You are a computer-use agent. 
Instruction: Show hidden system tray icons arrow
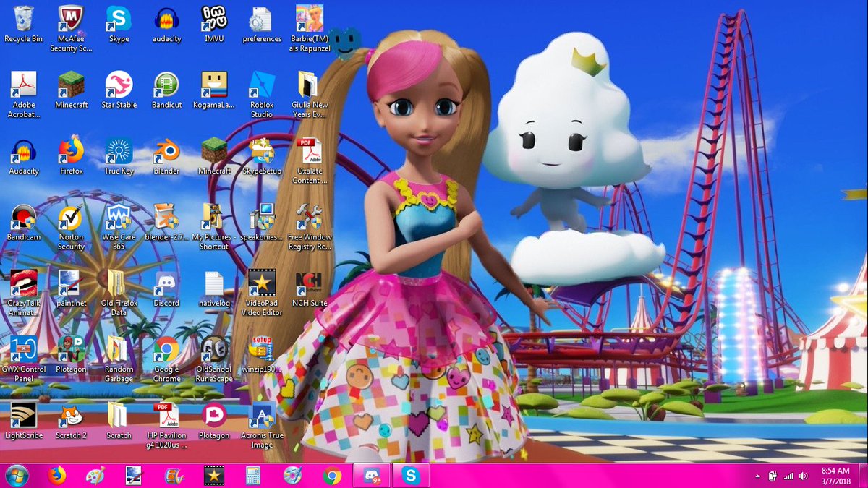pos(757,476)
